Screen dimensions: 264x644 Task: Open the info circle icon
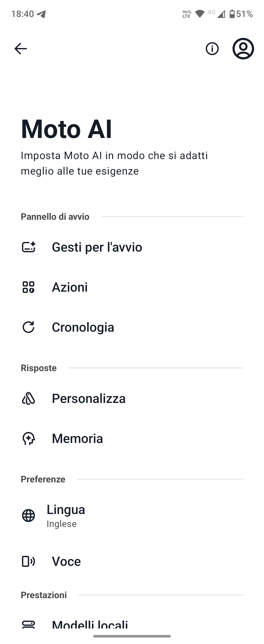(x=212, y=48)
